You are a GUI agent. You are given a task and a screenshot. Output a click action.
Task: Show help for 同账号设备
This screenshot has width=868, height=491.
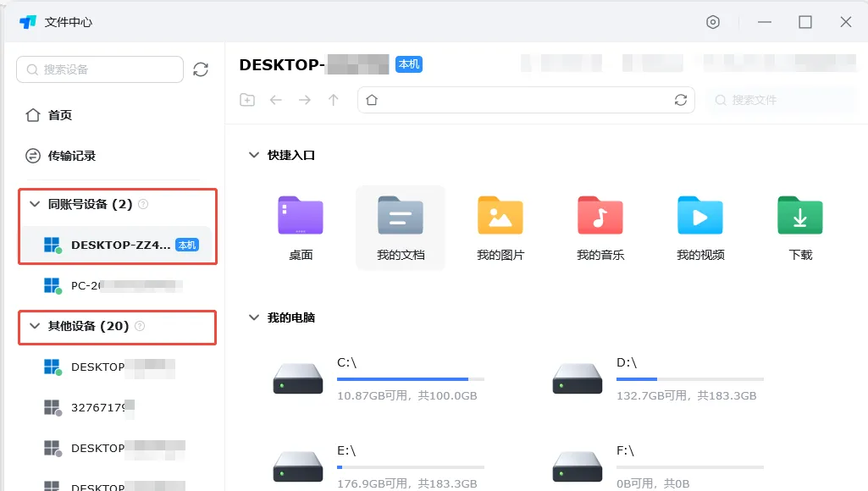[x=143, y=204]
